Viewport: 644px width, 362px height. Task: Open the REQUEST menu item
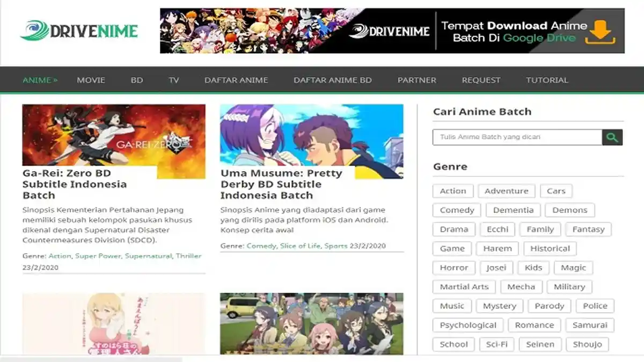point(481,80)
